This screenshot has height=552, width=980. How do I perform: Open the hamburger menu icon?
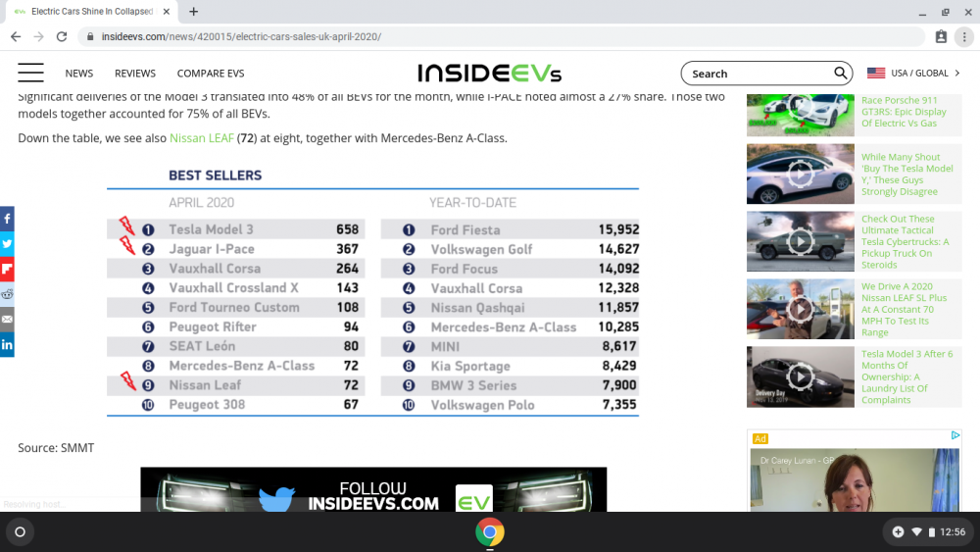click(30, 74)
